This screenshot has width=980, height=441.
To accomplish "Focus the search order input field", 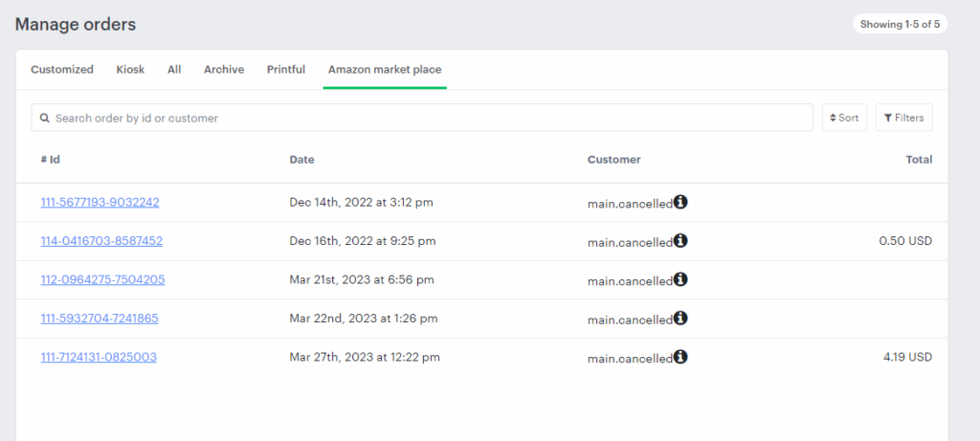I will click(x=431, y=119).
